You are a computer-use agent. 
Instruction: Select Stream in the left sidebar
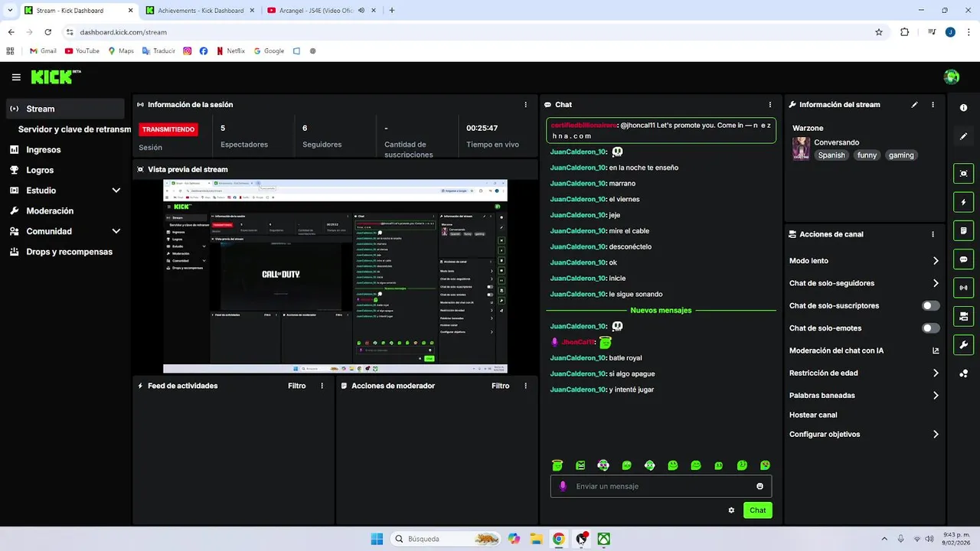click(x=65, y=109)
